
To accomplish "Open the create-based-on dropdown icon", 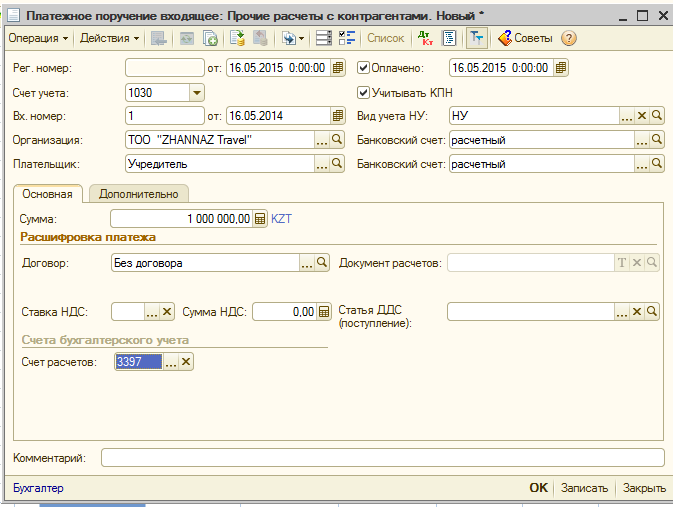I will (293, 38).
